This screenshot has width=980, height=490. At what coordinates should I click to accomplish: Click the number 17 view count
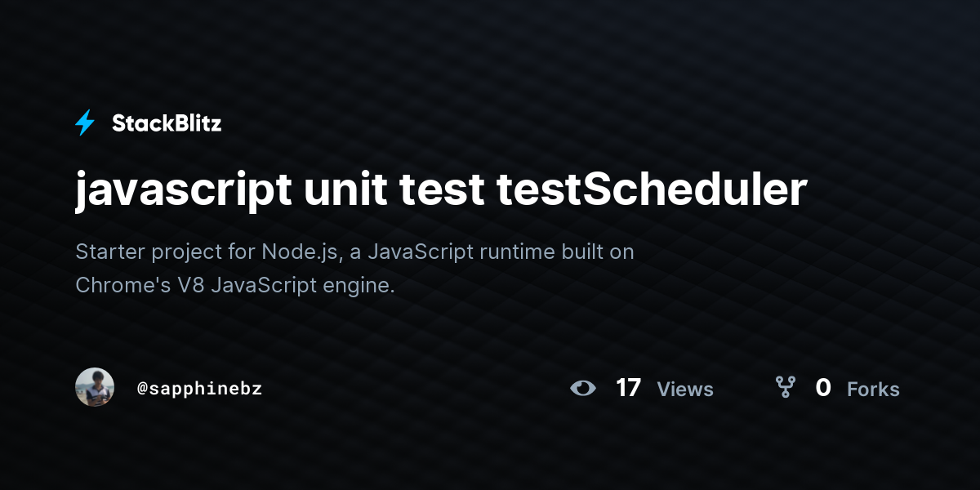pos(629,388)
